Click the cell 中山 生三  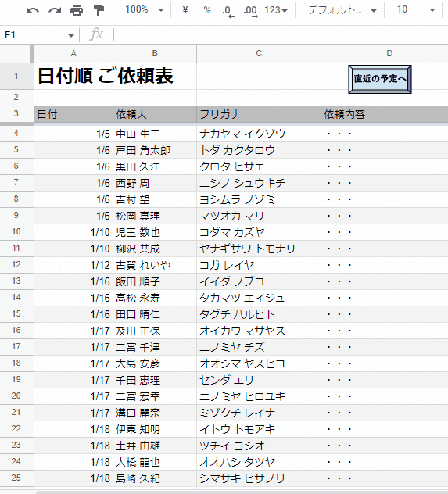pos(155,134)
